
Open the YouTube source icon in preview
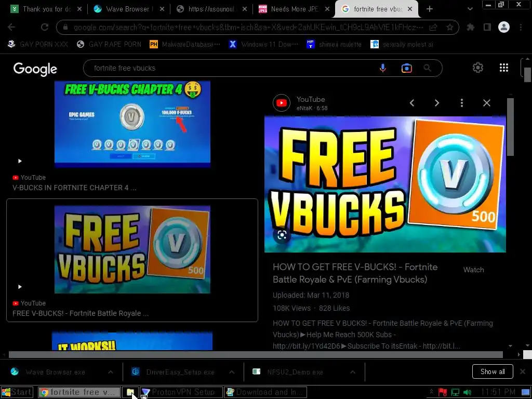(x=281, y=103)
